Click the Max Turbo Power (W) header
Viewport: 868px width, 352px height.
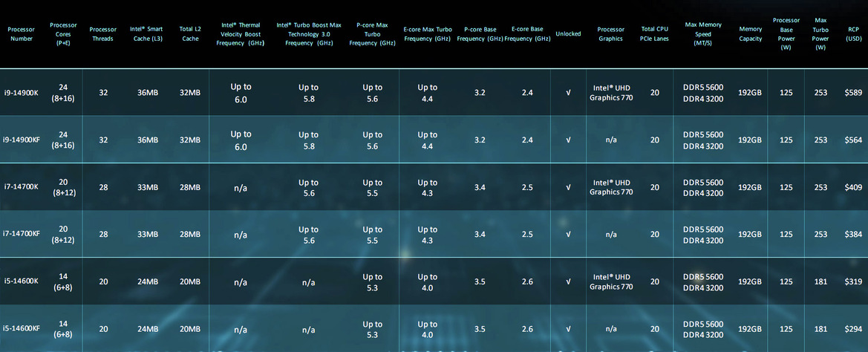point(820,33)
